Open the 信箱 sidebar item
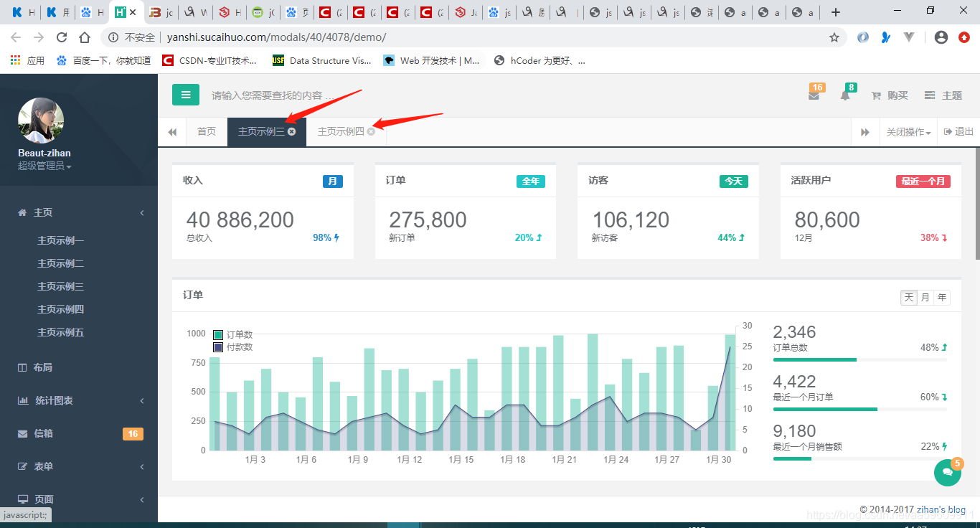The image size is (980, 528). click(79, 433)
